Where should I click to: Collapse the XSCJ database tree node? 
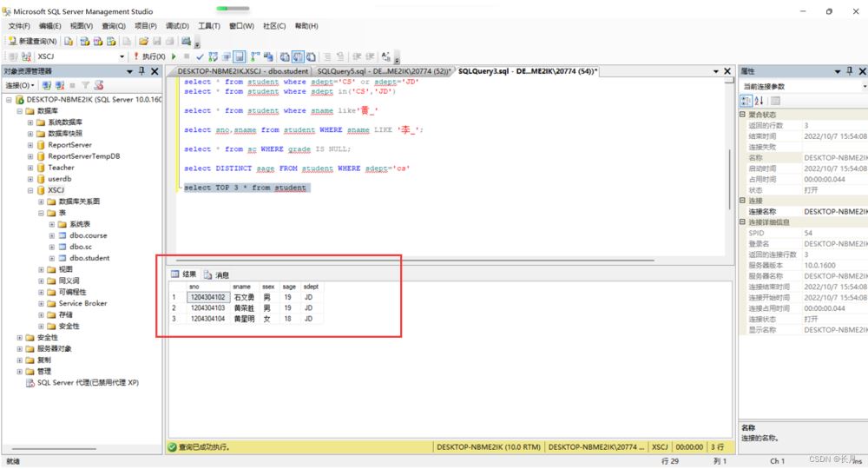tap(30, 190)
